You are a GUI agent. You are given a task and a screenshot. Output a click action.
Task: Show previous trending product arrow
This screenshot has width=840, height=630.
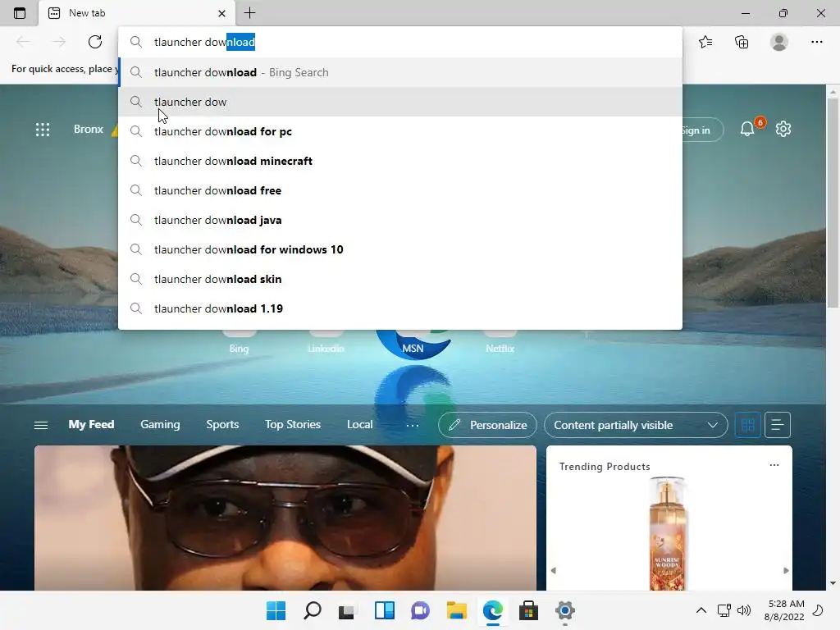[x=554, y=571]
